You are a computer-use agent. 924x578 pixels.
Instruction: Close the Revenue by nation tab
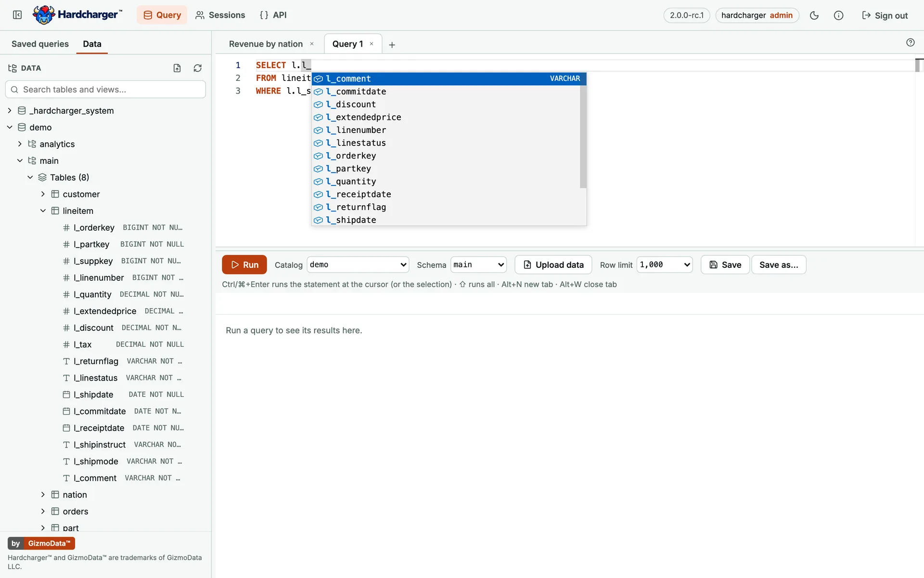(312, 44)
